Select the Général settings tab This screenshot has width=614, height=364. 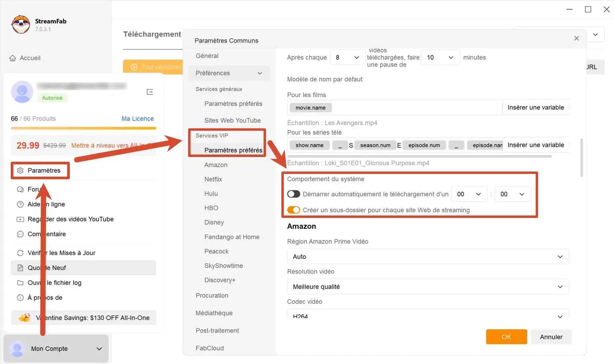207,56
